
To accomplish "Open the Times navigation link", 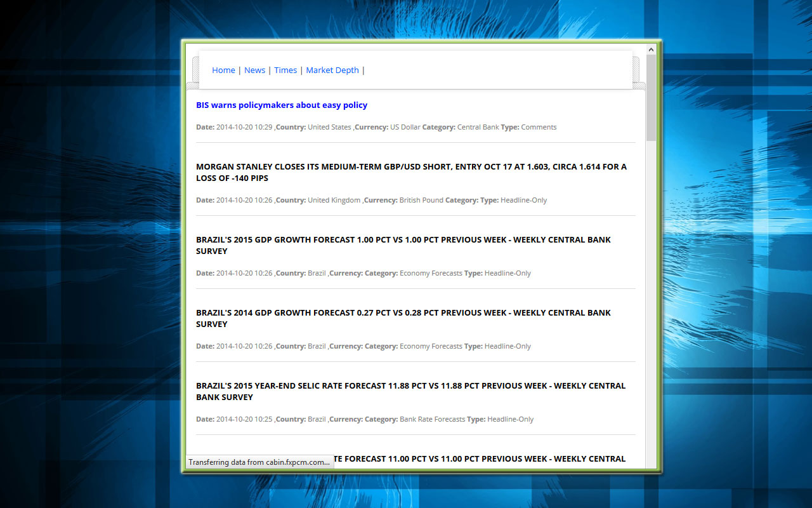I will pyautogui.click(x=285, y=70).
